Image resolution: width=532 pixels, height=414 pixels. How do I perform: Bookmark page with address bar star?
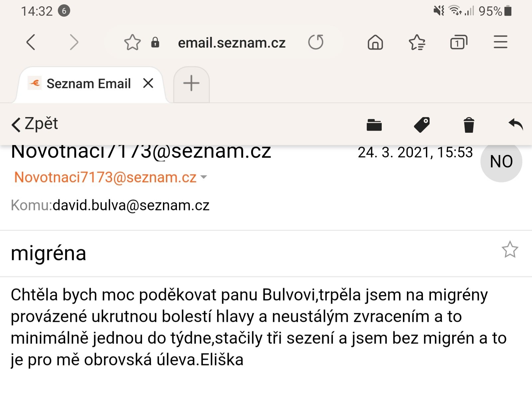pos(132,43)
